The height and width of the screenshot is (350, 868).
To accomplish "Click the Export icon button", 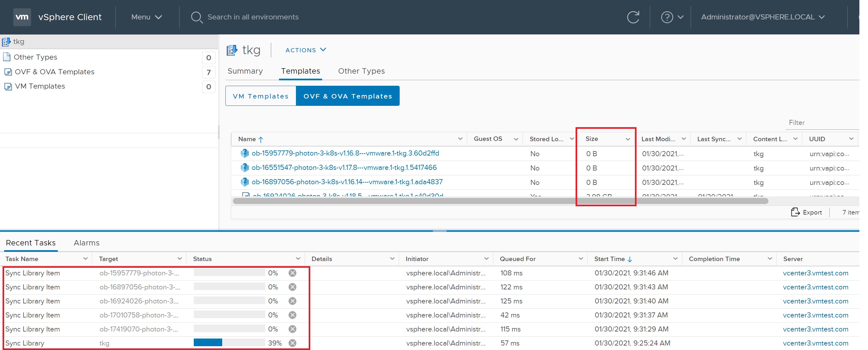I will pyautogui.click(x=795, y=212).
